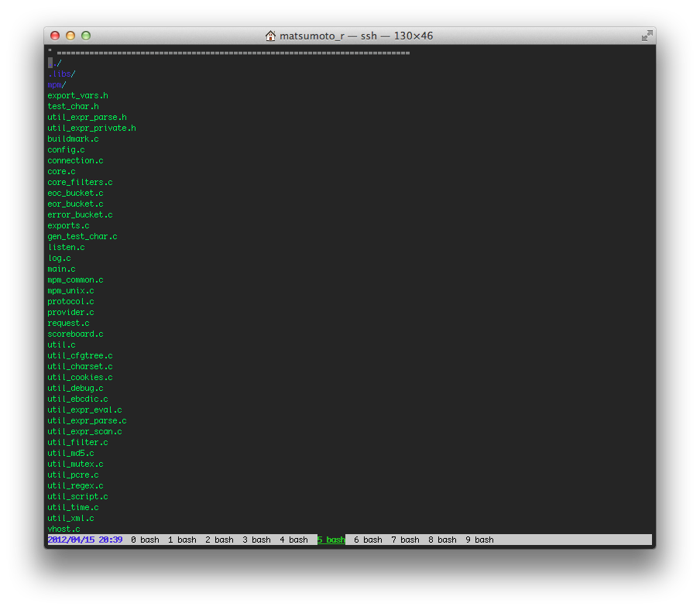Open the export_vars.h header file
Viewport: 700px width, 610px height.
[x=77, y=96]
